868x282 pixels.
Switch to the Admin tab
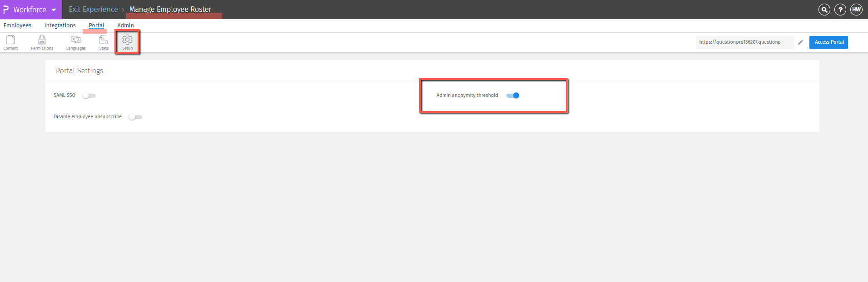(x=125, y=25)
